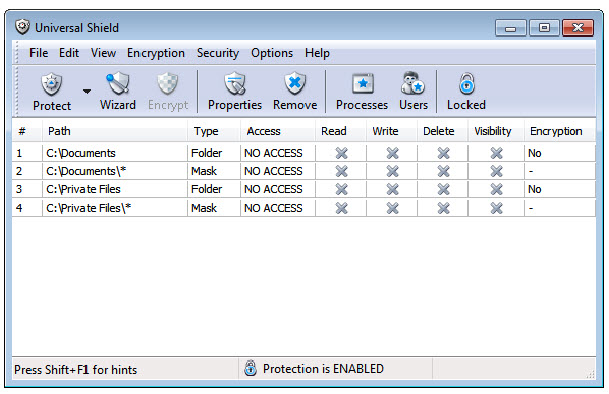Select the C:\Documents folder row
Screen dimensions: 609x394
coord(304,153)
